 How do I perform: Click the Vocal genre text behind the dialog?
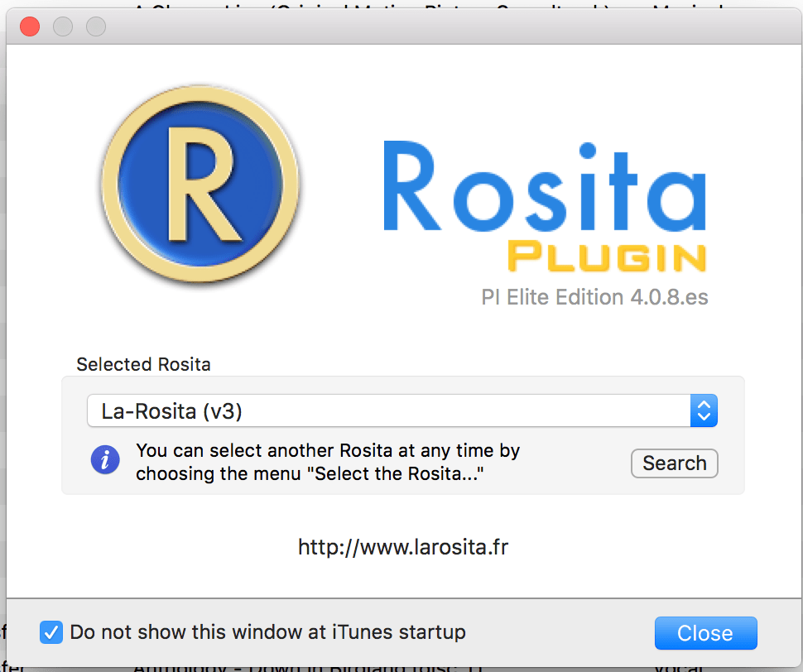pyautogui.click(x=679, y=667)
